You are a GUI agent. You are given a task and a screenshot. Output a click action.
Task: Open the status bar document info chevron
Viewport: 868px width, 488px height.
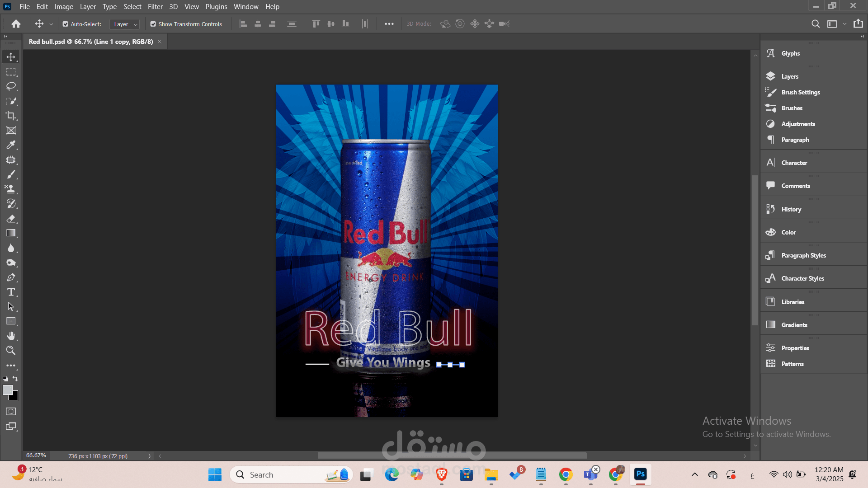coord(149,456)
